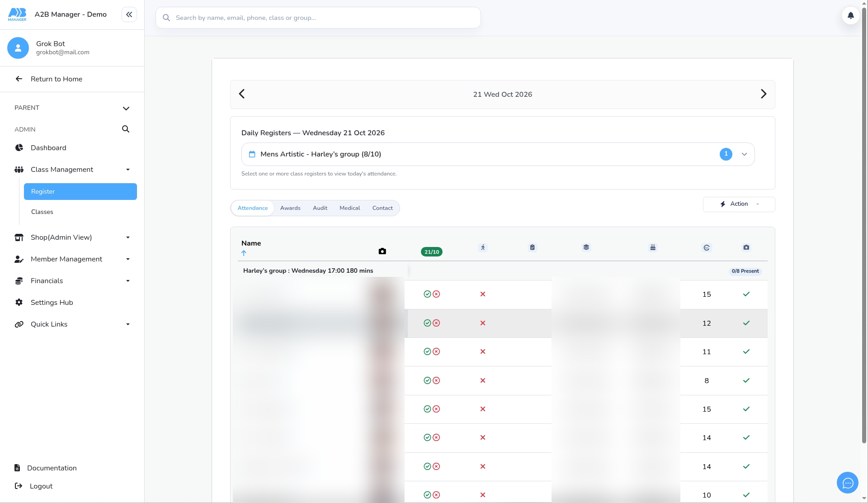Open the notifications bell
Screen dimensions: 868x503
850,15
